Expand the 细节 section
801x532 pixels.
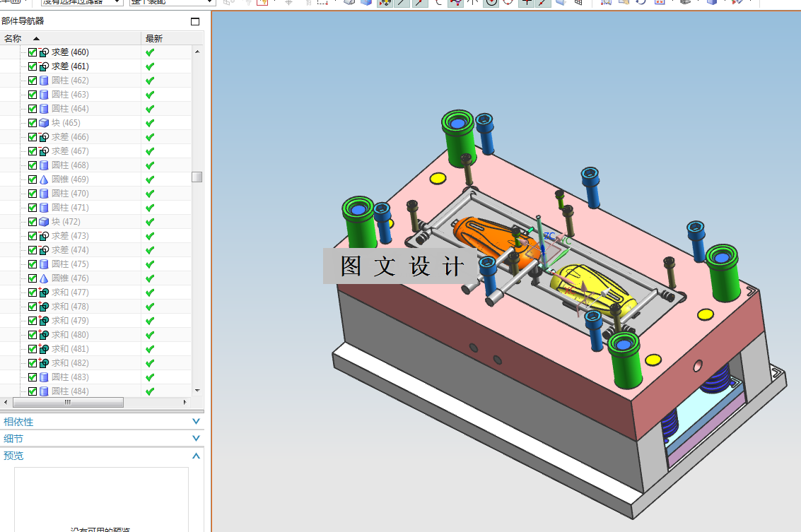point(196,439)
